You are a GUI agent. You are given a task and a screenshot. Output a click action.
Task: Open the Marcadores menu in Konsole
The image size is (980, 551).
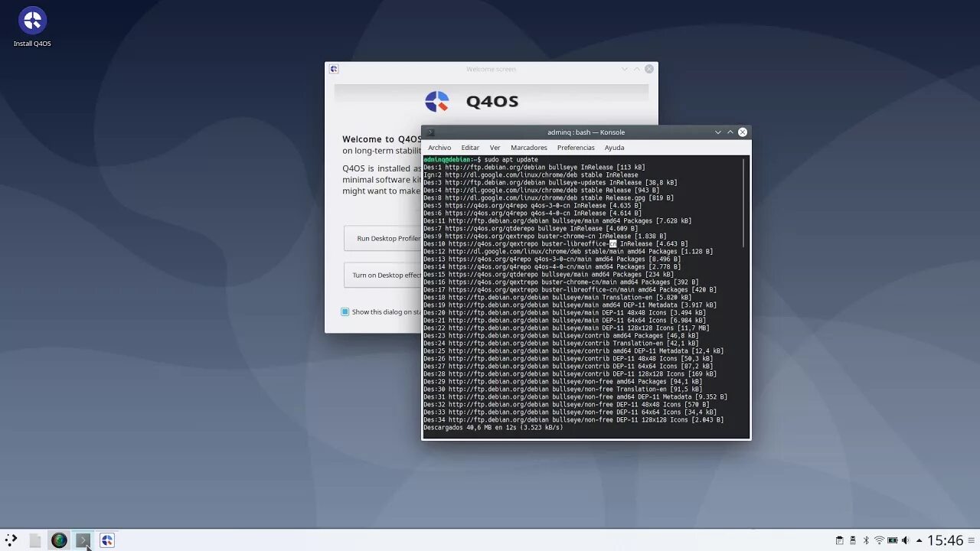pyautogui.click(x=529, y=148)
